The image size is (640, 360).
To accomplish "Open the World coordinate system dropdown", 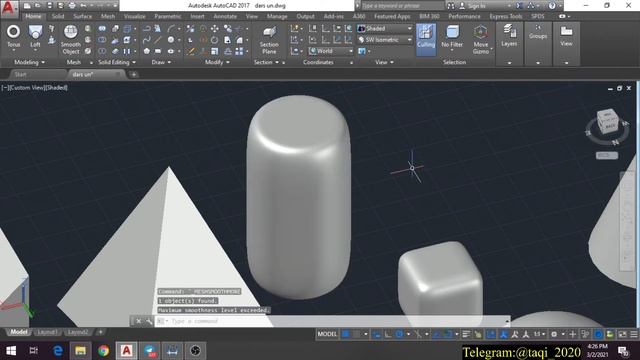I will click(331, 51).
